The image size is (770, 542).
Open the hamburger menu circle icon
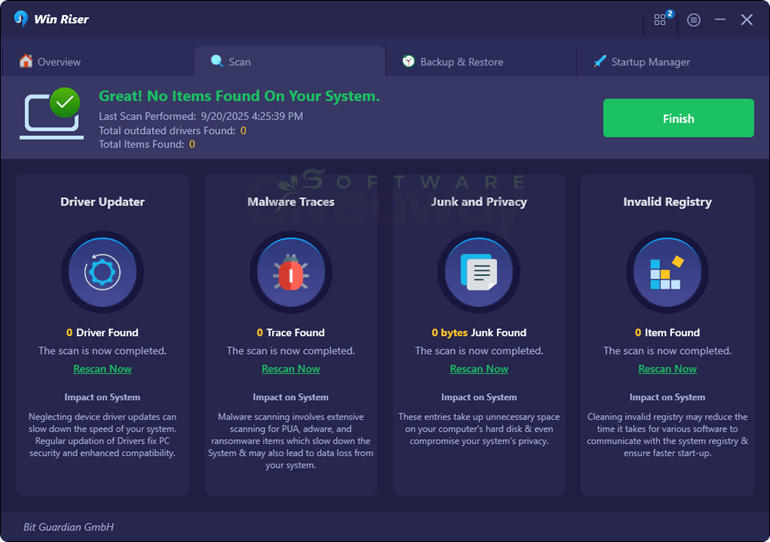(x=693, y=20)
